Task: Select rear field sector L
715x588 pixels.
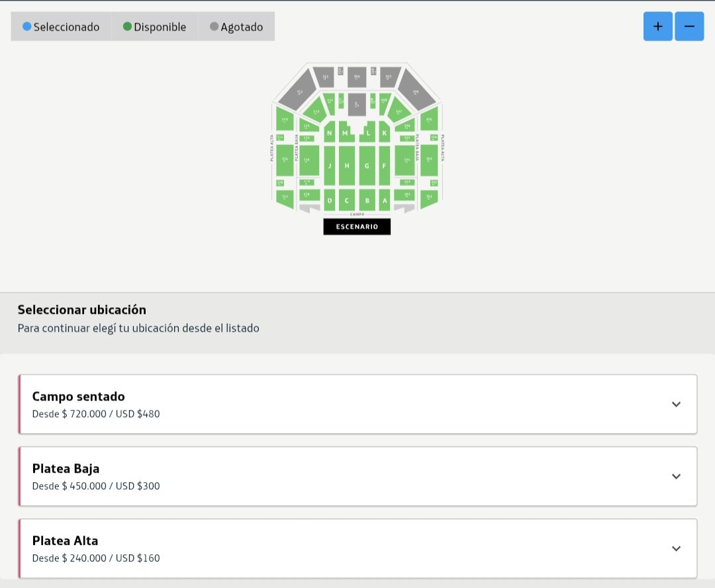Action: click(368, 132)
